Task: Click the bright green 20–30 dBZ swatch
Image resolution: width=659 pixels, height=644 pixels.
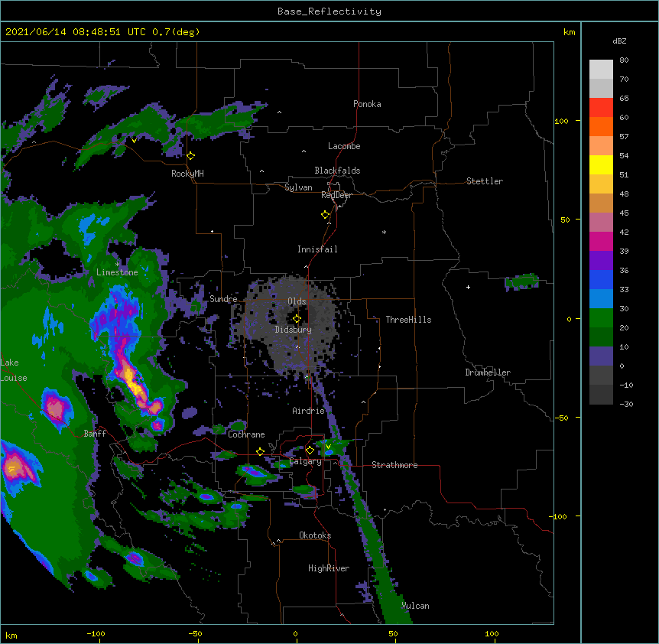Action: click(601, 318)
